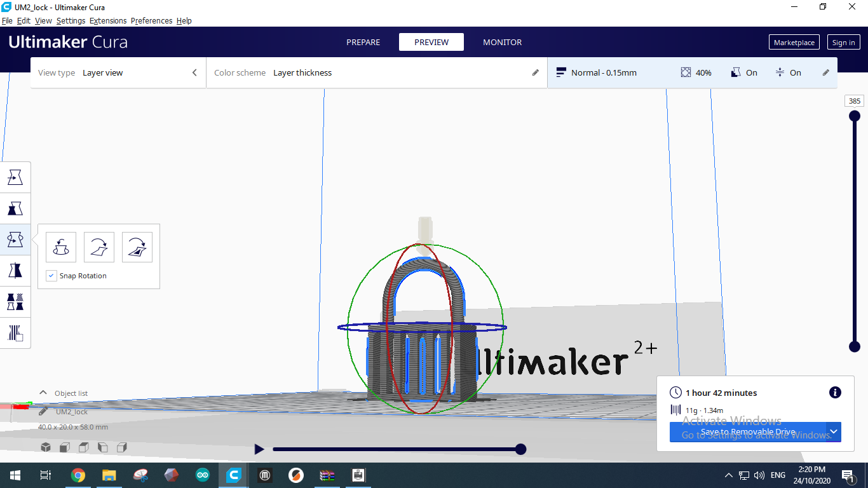Click the path simulation slider handle
This screenshot has height=488, width=868.
tap(520, 449)
